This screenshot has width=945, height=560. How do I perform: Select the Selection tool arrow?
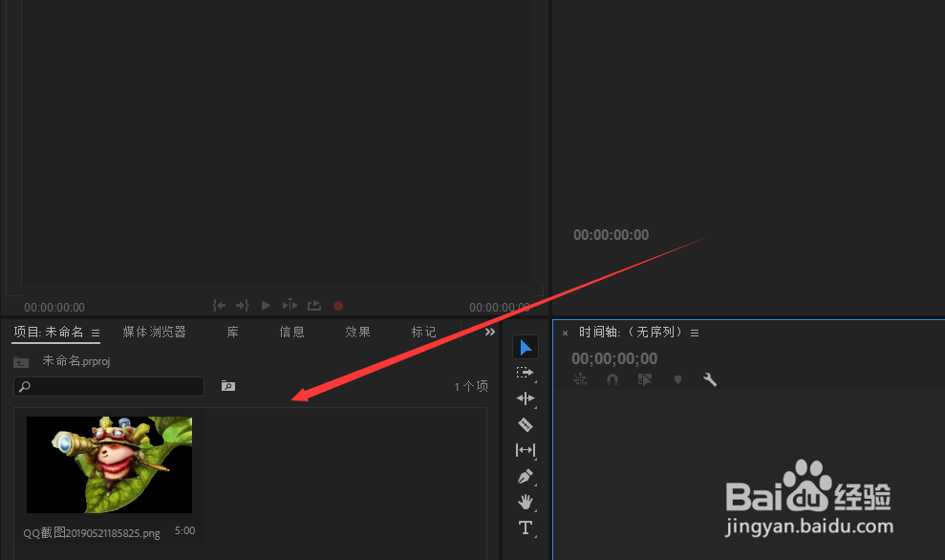click(526, 347)
